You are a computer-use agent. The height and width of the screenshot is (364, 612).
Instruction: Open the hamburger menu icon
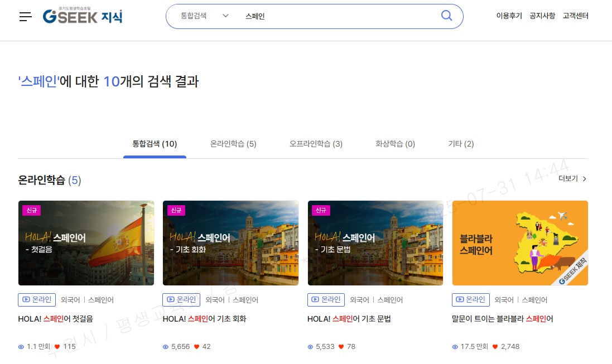[x=26, y=17]
